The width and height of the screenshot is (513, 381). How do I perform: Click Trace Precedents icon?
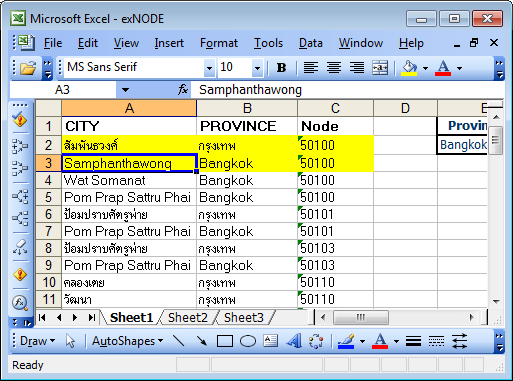20,146
